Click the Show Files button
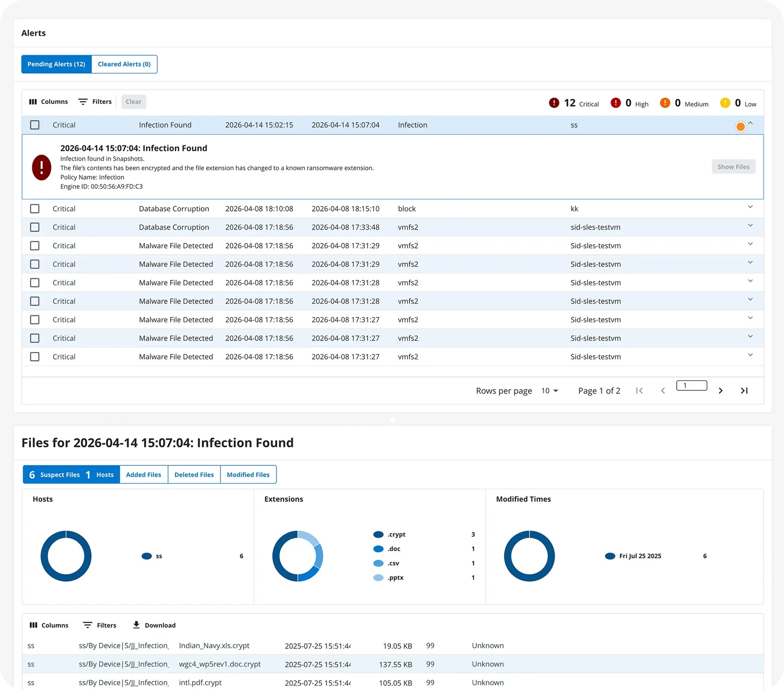Viewport: 784px width, 690px height. (x=733, y=167)
